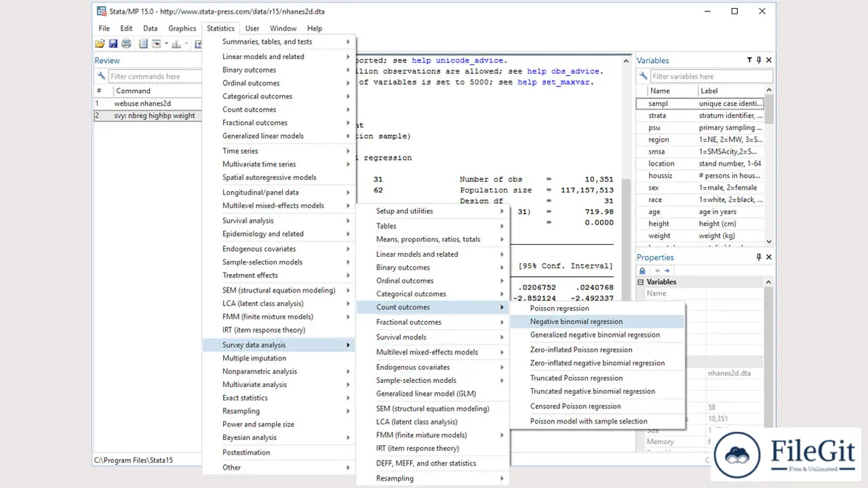Choose Truncated negative binomial regression
The image size is (868, 488).
click(x=597, y=391)
